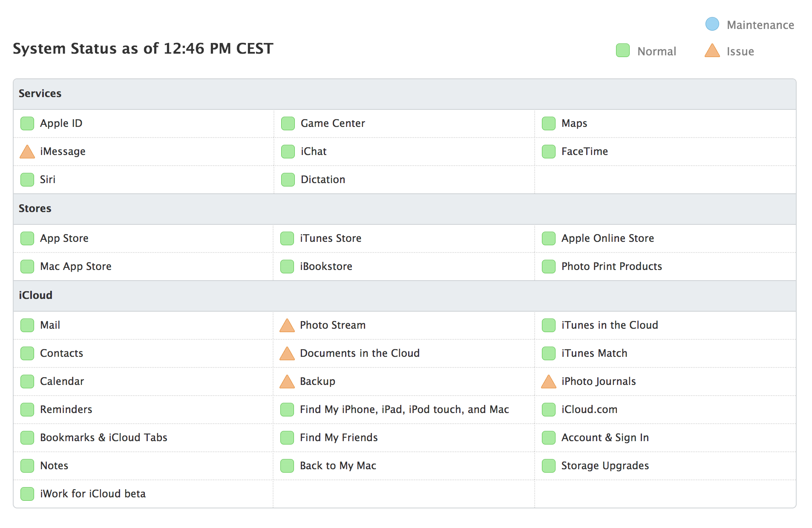Click the issue triangle next to Documents in the Cloud
The height and width of the screenshot is (528, 812).
click(287, 353)
